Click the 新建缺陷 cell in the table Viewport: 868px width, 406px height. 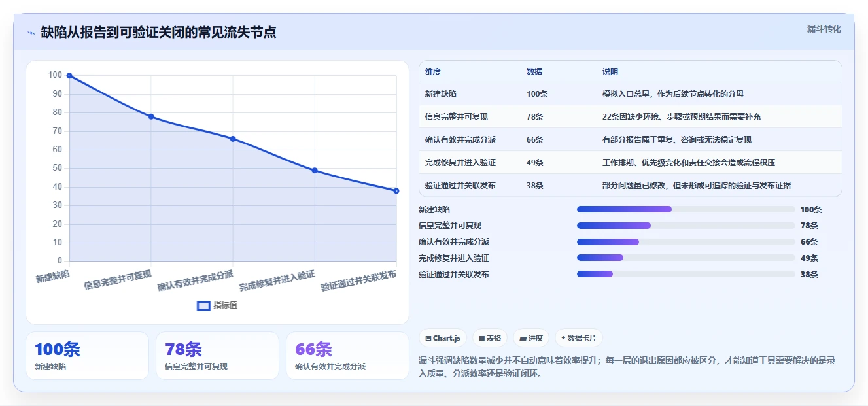tap(441, 94)
